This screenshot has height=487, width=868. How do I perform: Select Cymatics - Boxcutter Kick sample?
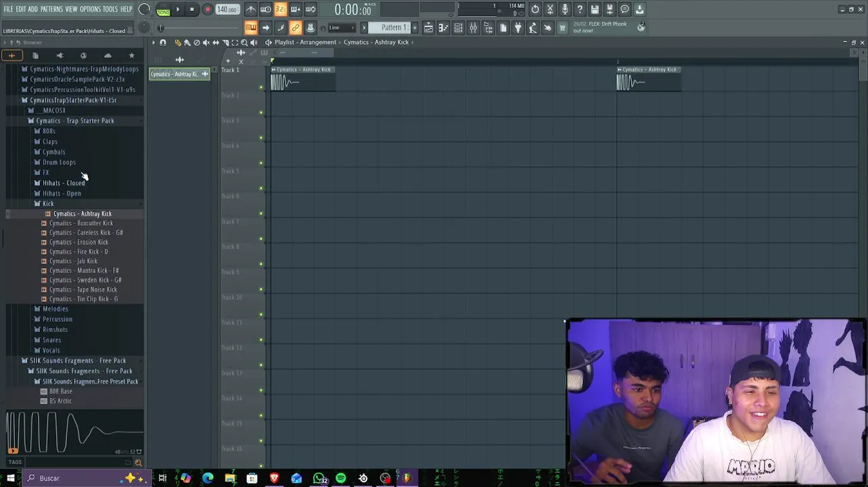tap(81, 223)
